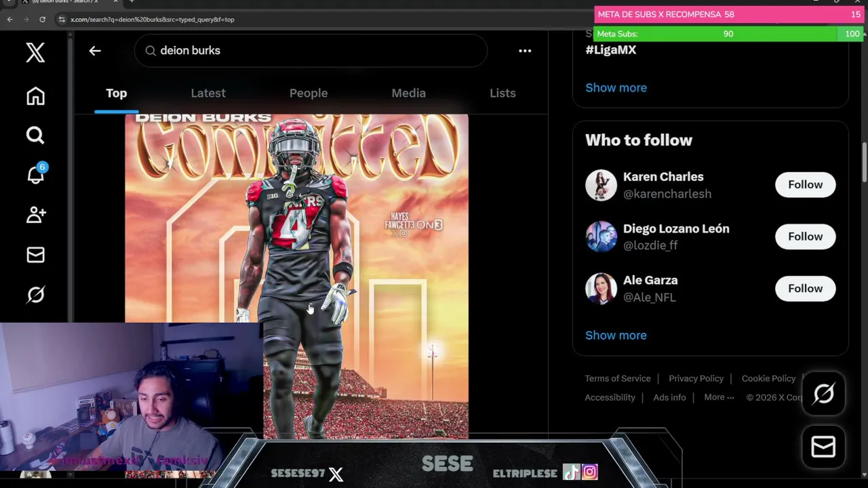868x488 pixels.
Task: Open the @karencharlesh handle
Action: coord(667,194)
